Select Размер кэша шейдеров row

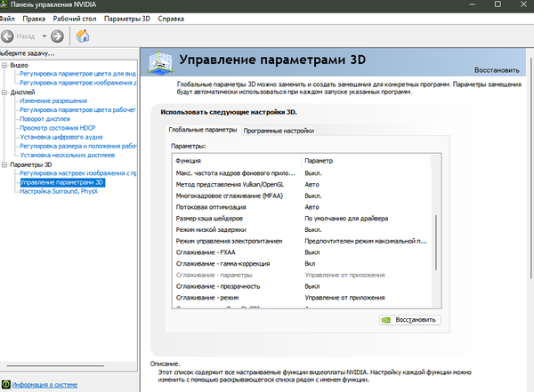[303, 219]
